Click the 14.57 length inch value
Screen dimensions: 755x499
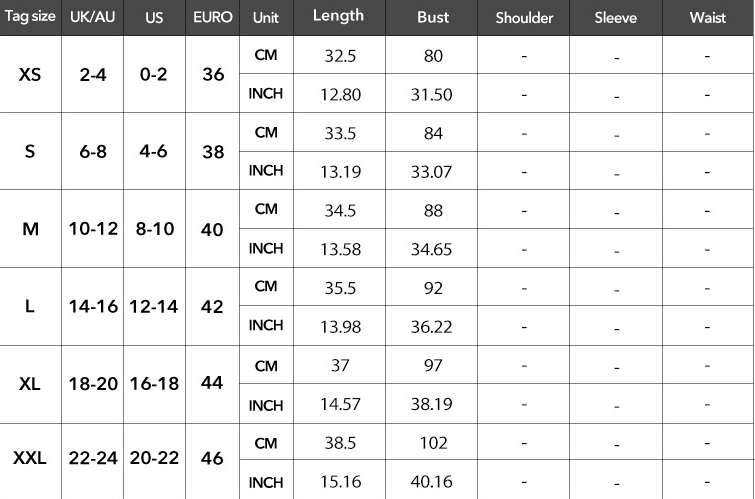coord(341,404)
